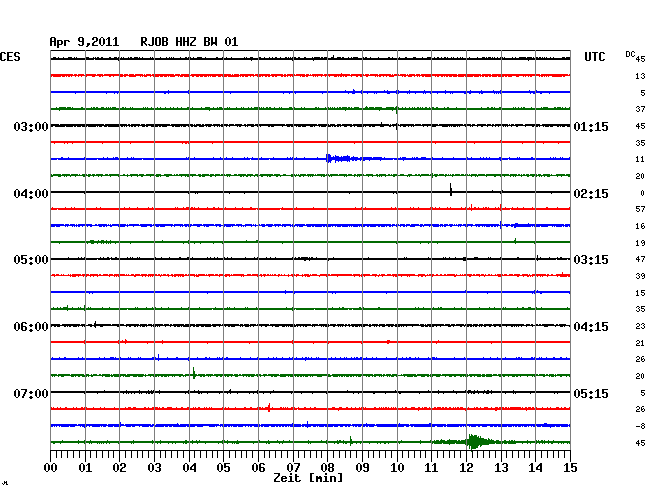
Task: Click the '01:15' UTC time label
Action: pos(591,127)
